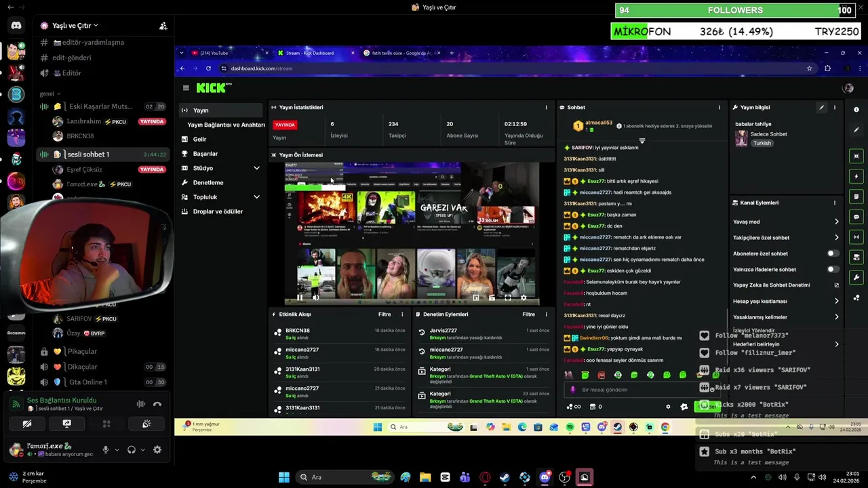Toggle Abonelere özel sohbet switch

[x=833, y=253]
